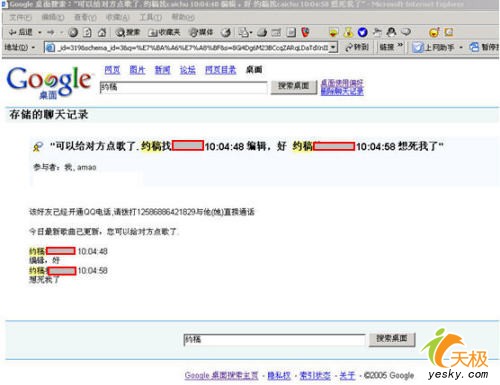Click the Stop loading icon

click(73, 32)
